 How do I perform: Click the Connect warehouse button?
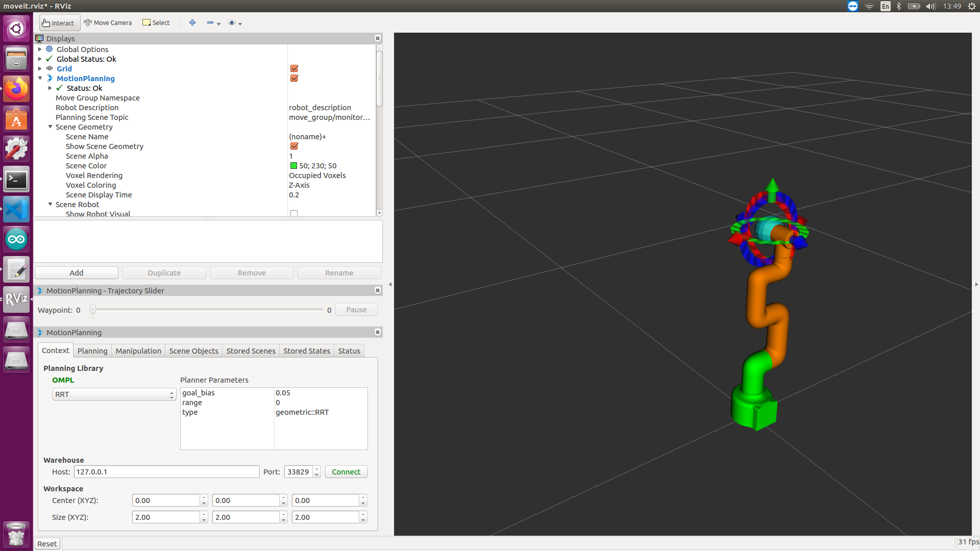coord(346,472)
